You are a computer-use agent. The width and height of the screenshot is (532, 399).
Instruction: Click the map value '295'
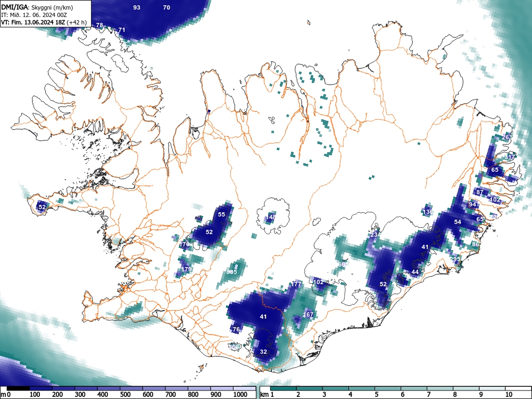pyautogui.click(x=455, y=259)
